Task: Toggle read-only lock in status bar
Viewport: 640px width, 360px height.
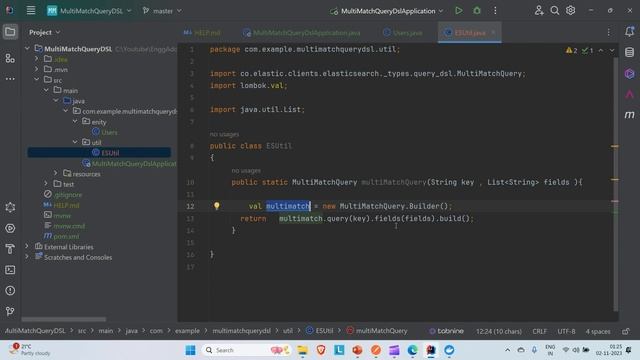Action: [x=625, y=331]
